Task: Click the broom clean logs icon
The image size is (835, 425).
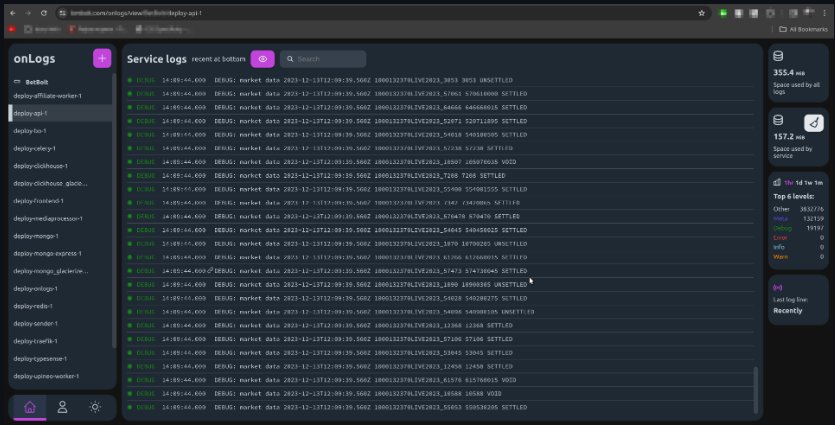Action: pyautogui.click(x=814, y=124)
